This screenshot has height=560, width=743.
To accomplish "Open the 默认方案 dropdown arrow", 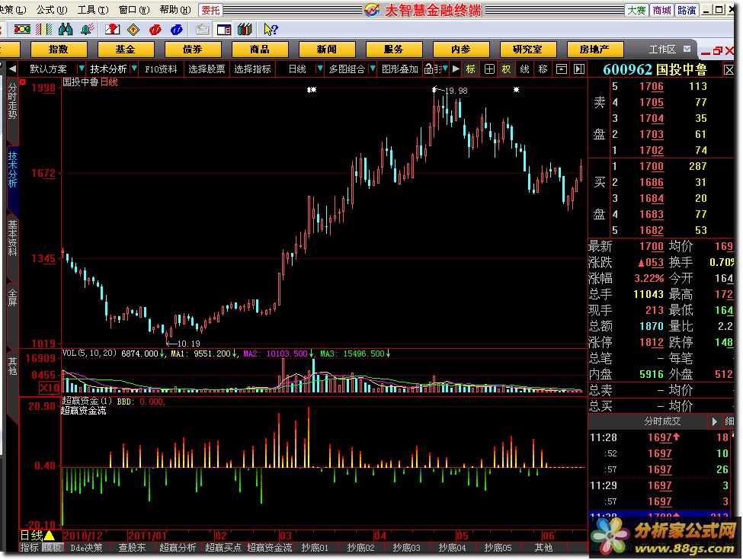I will (x=81, y=69).
